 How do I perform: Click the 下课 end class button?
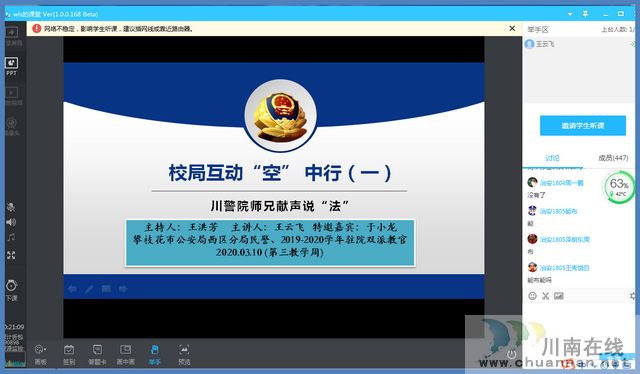pyautogui.click(x=11, y=290)
